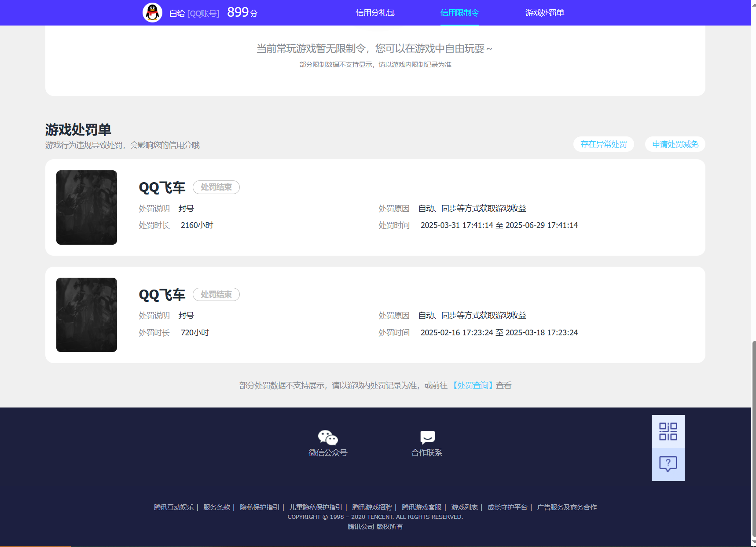Viewport: 756px width, 547px height.
Task: Click the 腾讯公司 版权所有 footer text
Action: click(375, 527)
